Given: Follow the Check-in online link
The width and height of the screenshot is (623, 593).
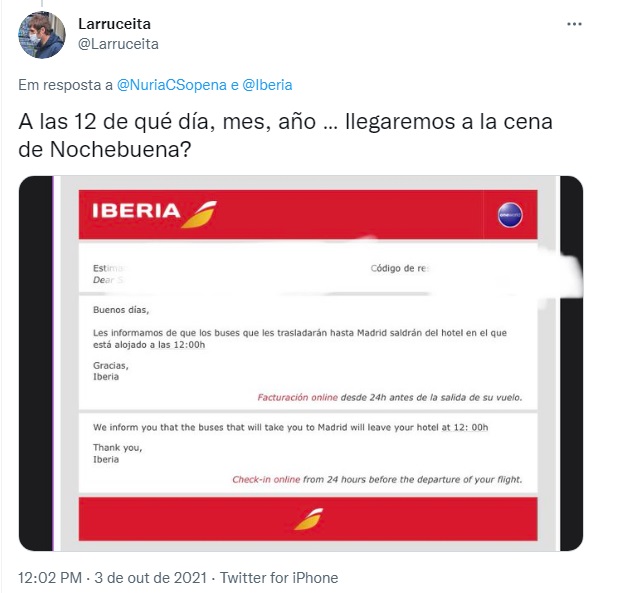Looking at the screenshot, I should tap(266, 479).
